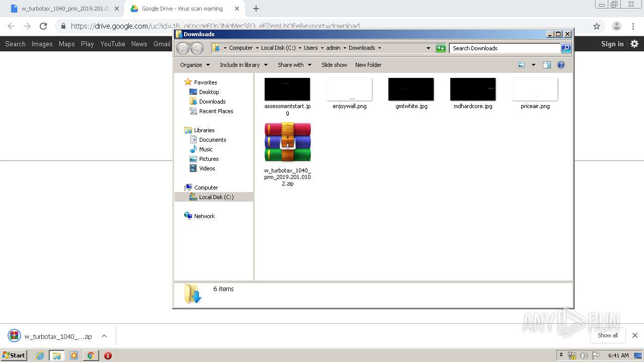Screen dimensions: 644x362
Task: Select gmtwhite.jpg thumbnail
Action: [x=411, y=89]
